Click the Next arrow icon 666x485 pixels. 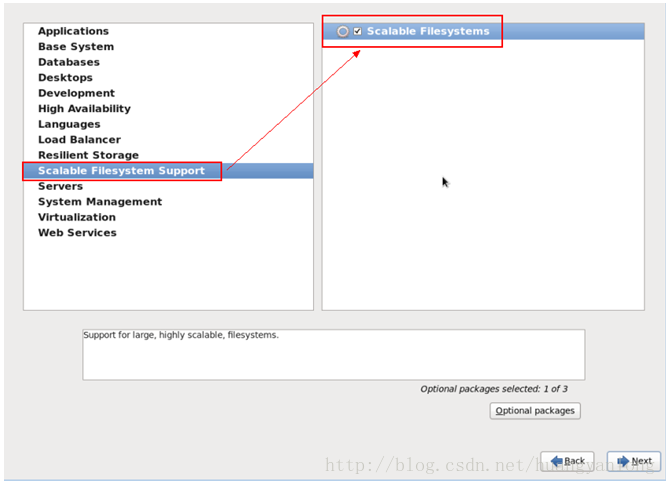tap(623, 461)
